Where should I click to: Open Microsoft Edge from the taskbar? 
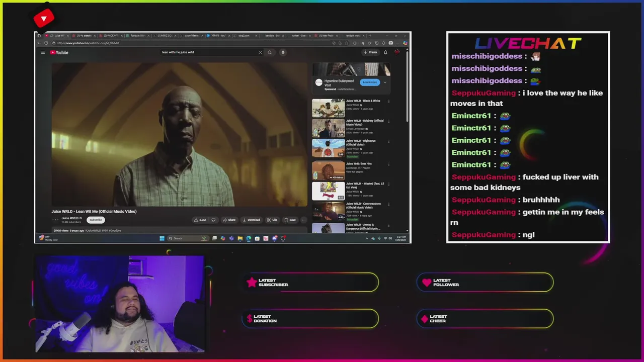249,238
